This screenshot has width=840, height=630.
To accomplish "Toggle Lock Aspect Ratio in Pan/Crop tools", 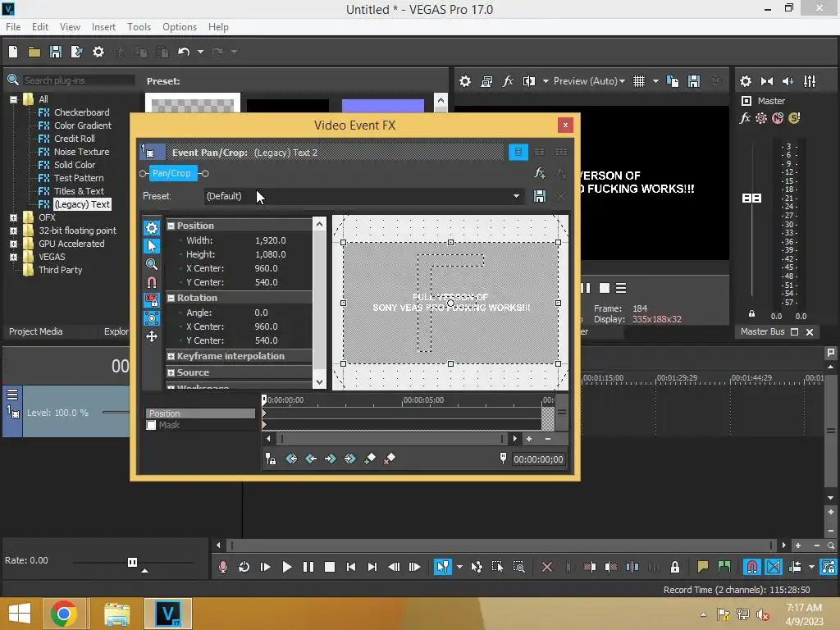I will tap(152, 300).
